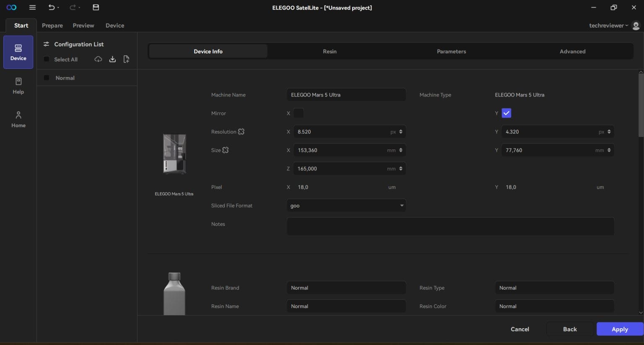Check the Select All checkbox

pos(47,60)
